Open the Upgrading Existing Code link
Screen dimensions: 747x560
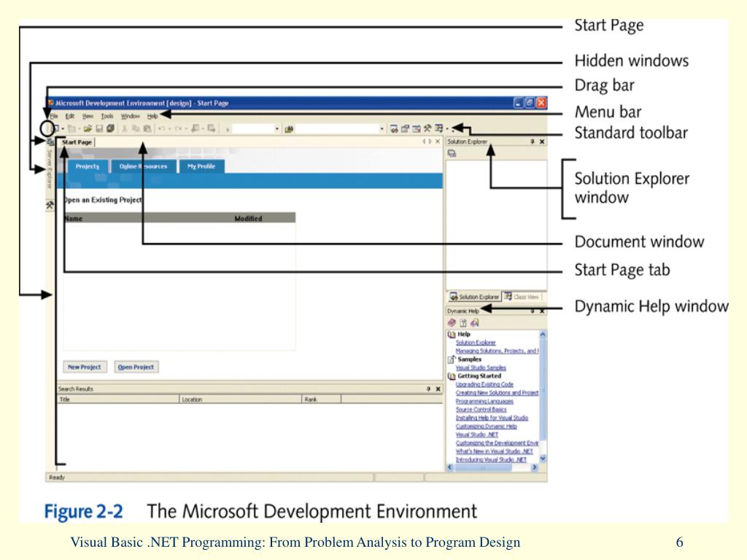tap(484, 384)
